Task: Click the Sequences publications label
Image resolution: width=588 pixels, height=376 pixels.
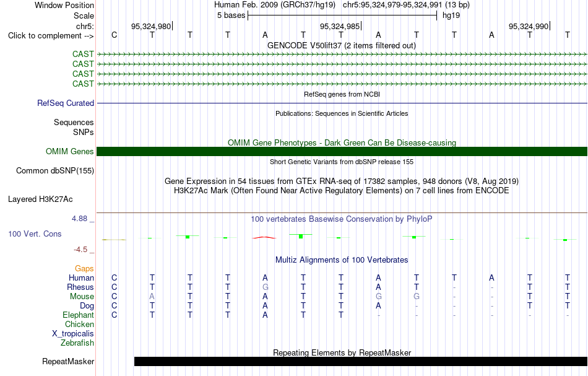Action: tap(74, 122)
